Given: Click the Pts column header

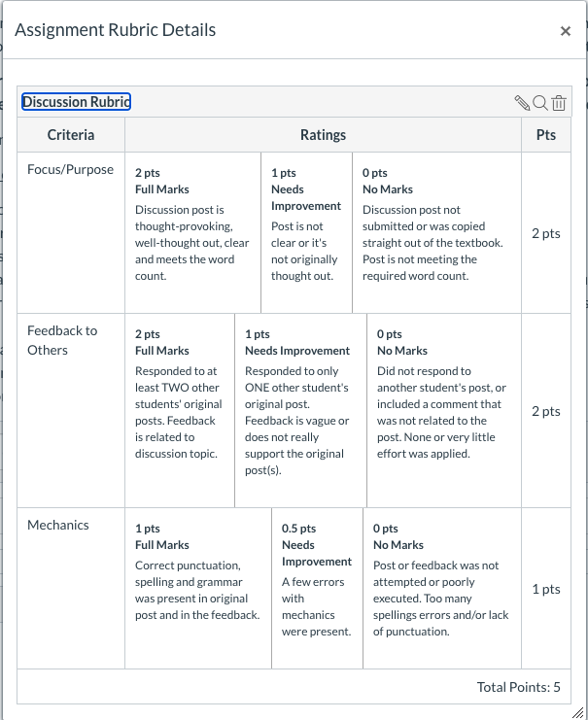Looking at the screenshot, I should pyautogui.click(x=546, y=135).
